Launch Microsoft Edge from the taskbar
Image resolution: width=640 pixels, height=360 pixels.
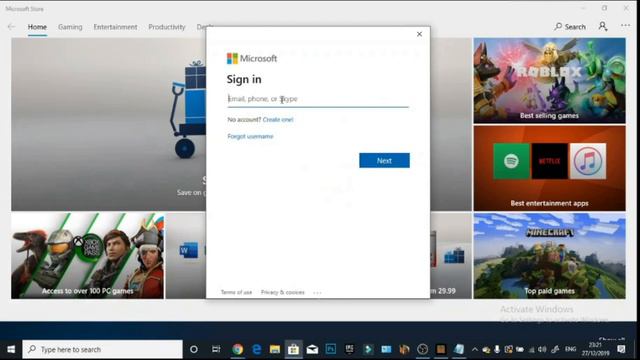(x=256, y=349)
